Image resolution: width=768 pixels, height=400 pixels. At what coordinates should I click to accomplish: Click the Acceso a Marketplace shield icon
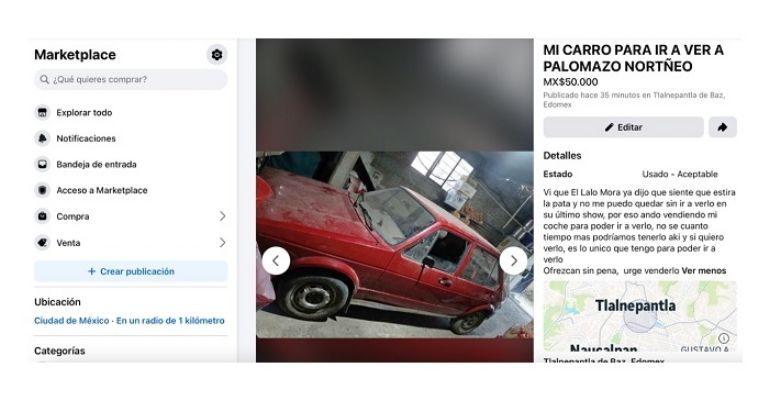43,190
